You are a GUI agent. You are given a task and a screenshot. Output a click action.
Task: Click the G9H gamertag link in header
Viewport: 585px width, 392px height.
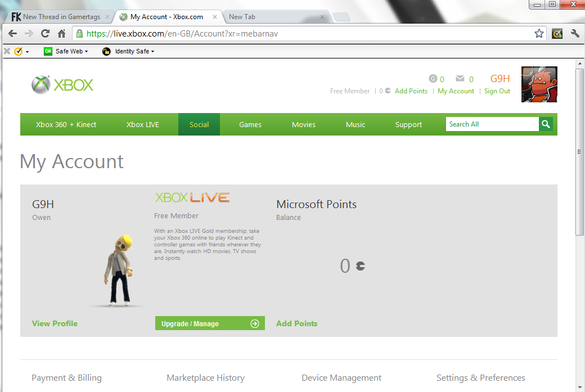pos(500,78)
